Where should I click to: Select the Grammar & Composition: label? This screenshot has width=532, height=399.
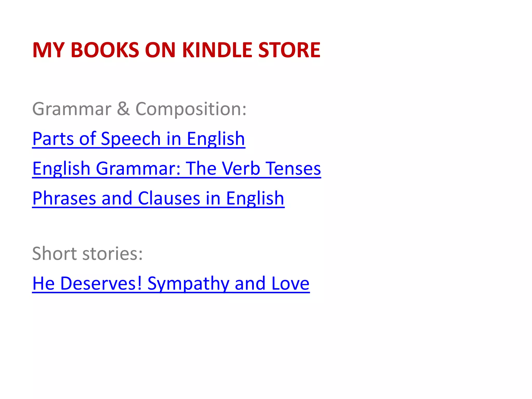coord(139,109)
